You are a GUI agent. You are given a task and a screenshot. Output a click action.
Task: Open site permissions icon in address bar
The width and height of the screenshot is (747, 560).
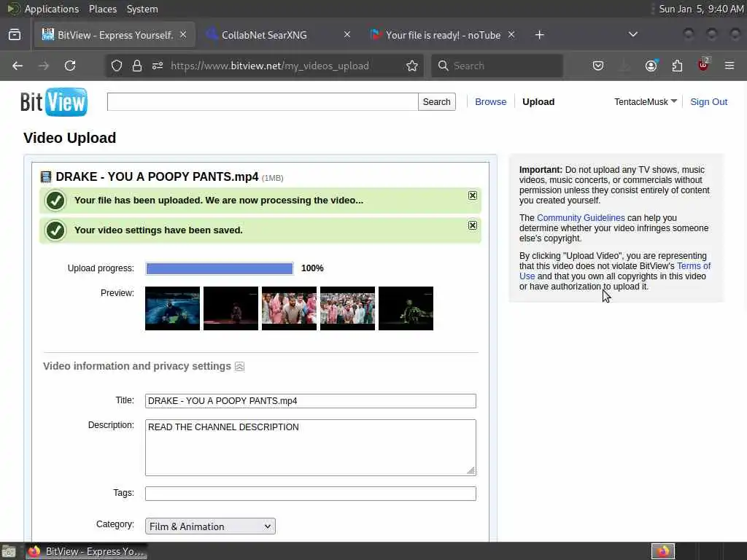point(158,66)
